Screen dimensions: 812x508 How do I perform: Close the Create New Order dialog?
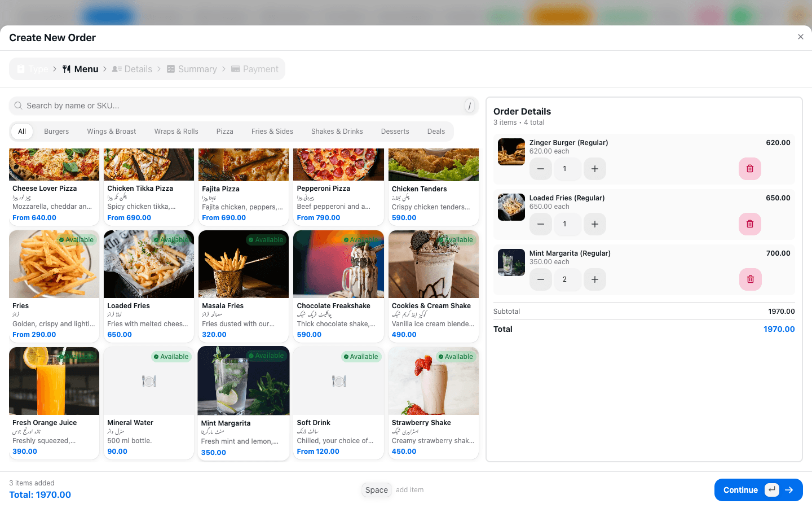[800, 37]
